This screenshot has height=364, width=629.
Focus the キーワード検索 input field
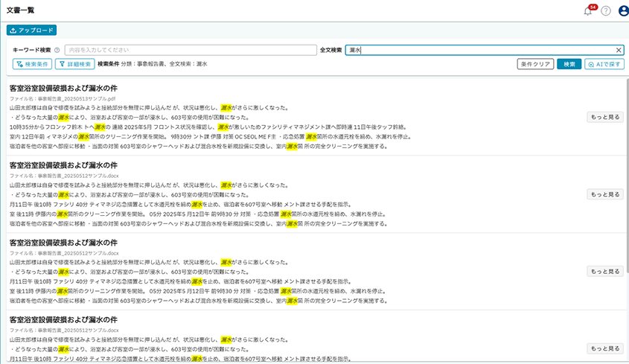click(191, 50)
